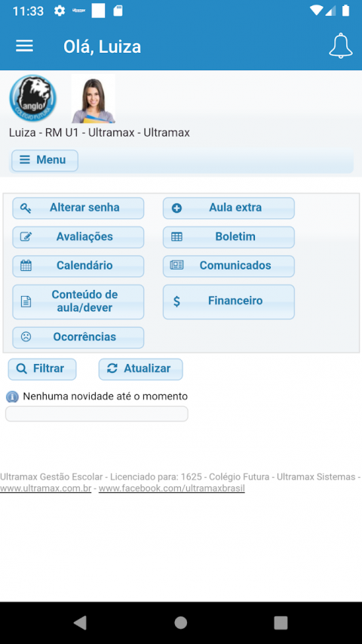This screenshot has width=362, height=644.
Task: Open the hamburger navigation drawer icon
Action: pos(25,46)
